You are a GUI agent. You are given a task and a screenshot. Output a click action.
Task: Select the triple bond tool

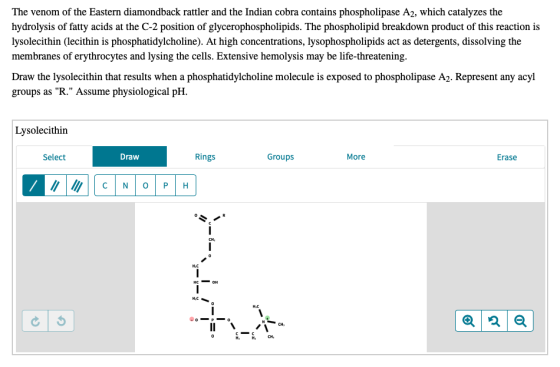coord(77,185)
